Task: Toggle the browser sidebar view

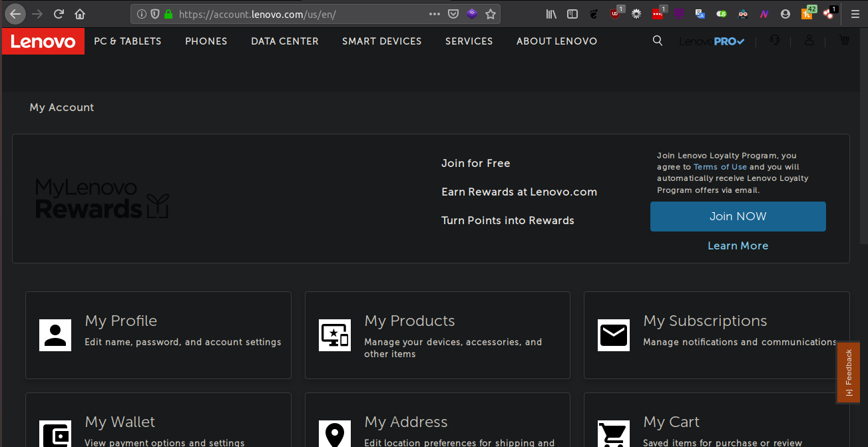Action: point(572,13)
